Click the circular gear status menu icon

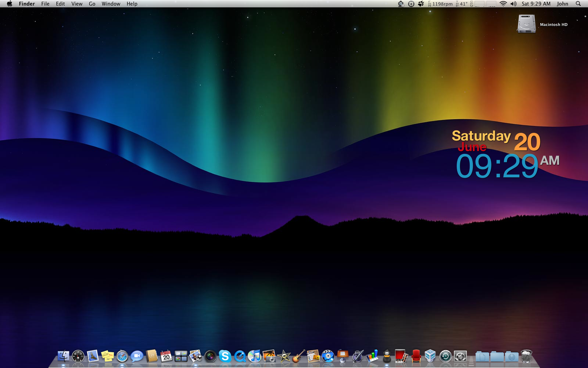point(411,4)
